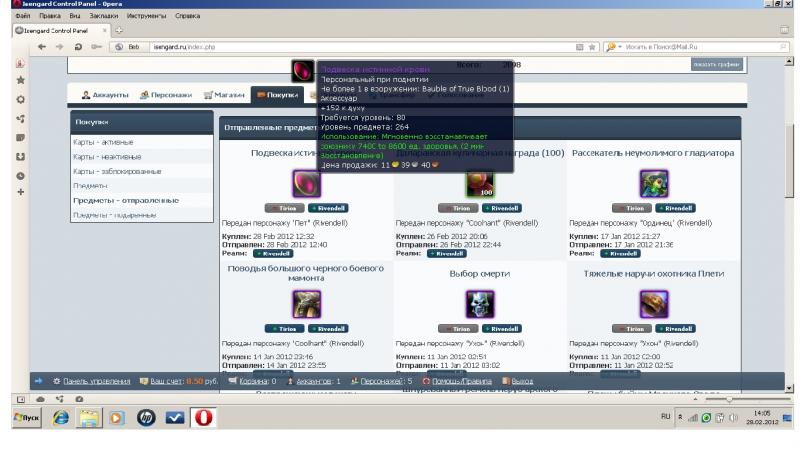Click the browser Forward arrow
Image resolution: width=800 pixels, height=450 pixels.
[60, 46]
